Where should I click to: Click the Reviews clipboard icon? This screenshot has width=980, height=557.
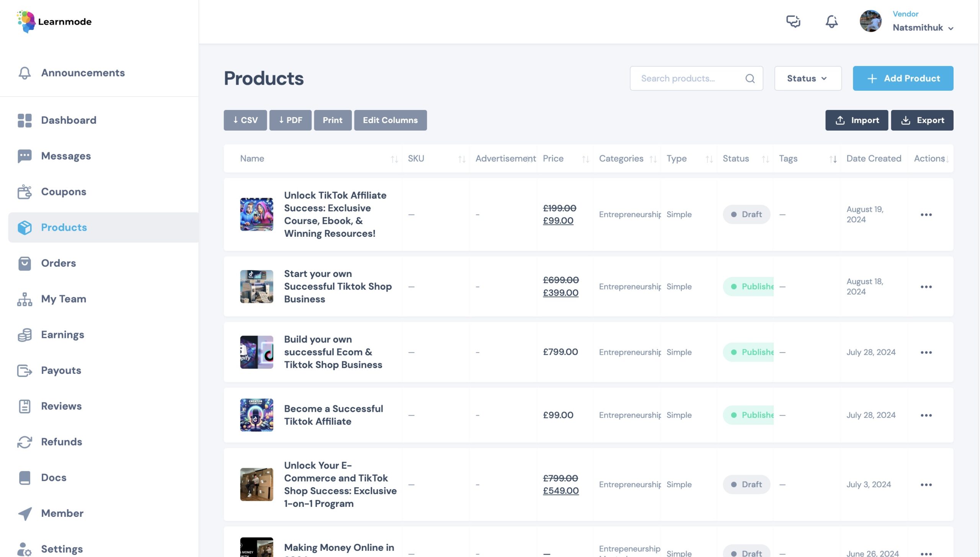(24, 406)
